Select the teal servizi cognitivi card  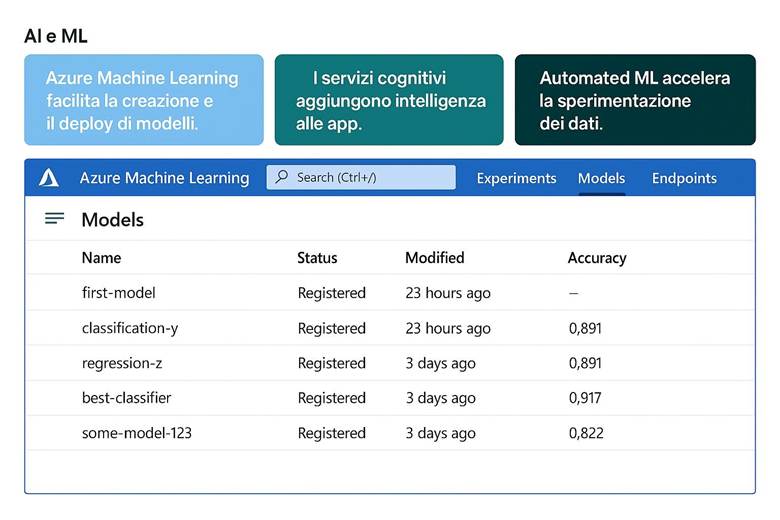point(389,100)
